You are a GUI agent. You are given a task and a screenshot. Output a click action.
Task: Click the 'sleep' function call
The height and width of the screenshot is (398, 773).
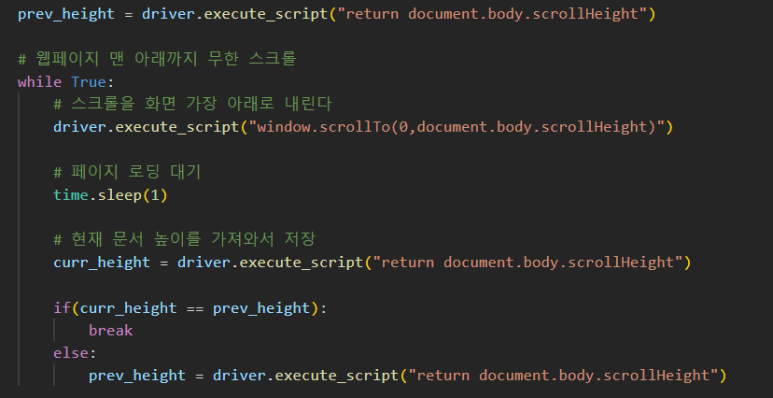click(120, 195)
